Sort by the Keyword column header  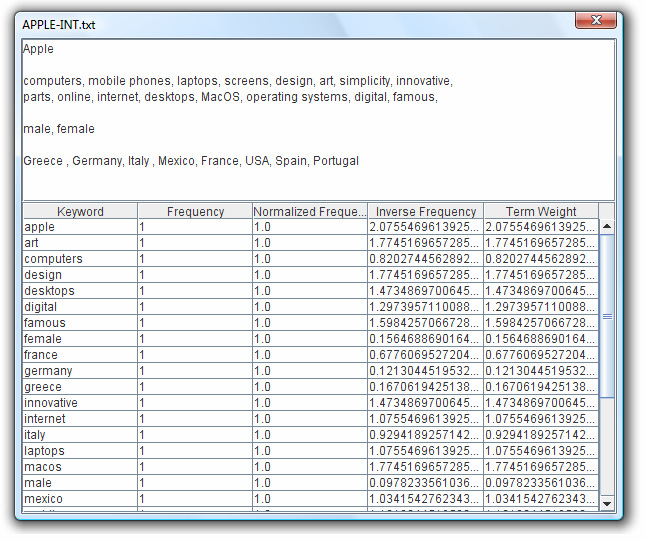[81, 213]
